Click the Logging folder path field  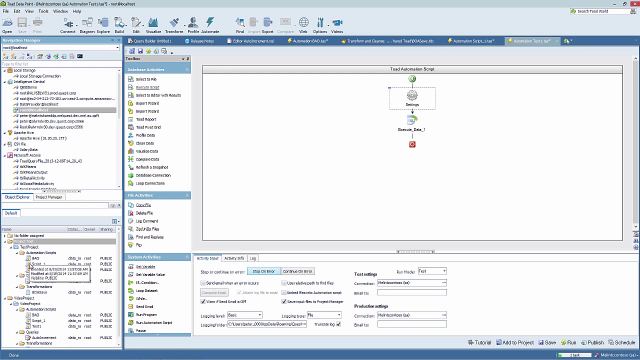click(x=267, y=324)
